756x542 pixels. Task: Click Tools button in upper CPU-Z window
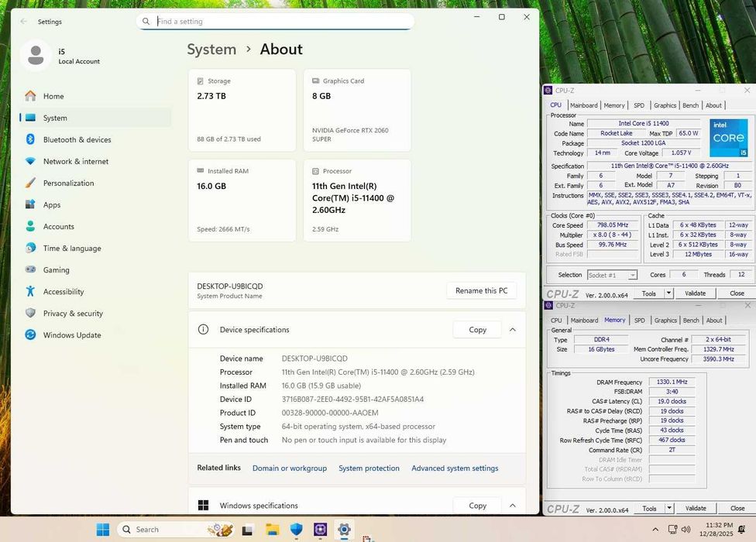pyautogui.click(x=648, y=293)
